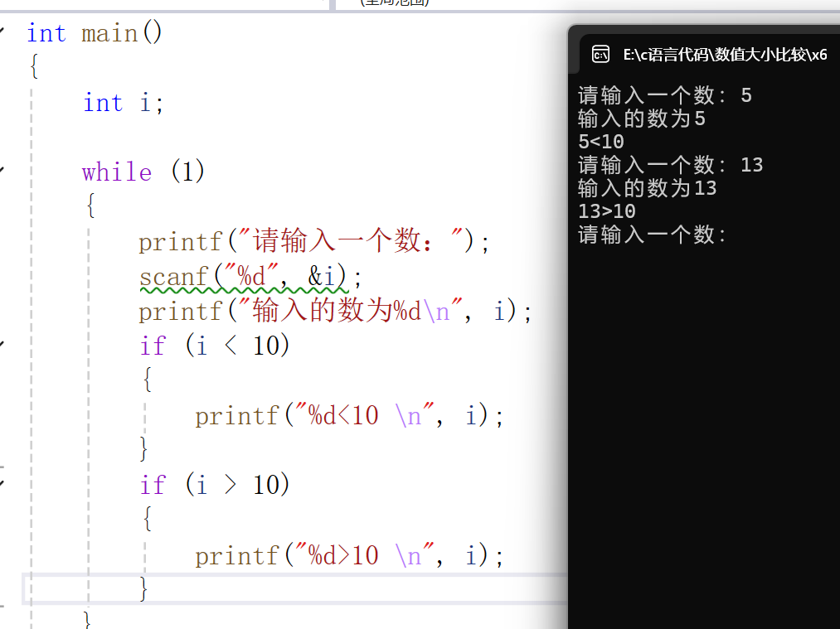The width and height of the screenshot is (840, 629).
Task: Click the printf line '%d>10 \n'
Action: 349,555
